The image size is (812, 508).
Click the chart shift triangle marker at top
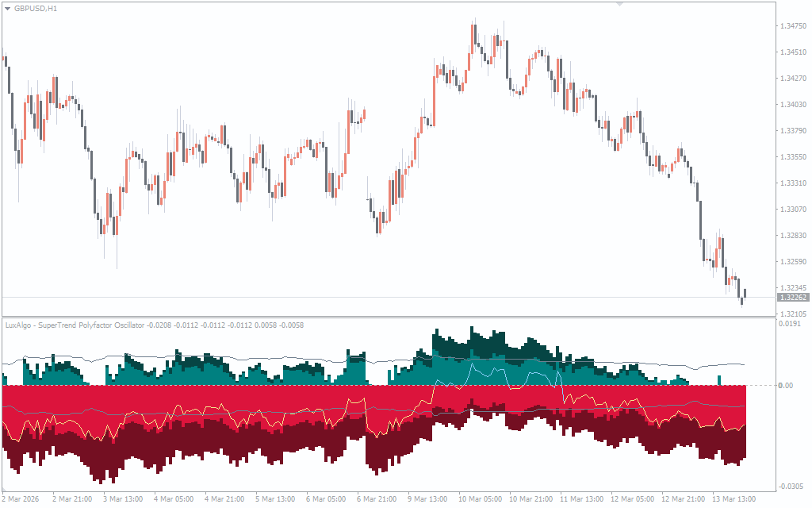pyautogui.click(x=620, y=4)
